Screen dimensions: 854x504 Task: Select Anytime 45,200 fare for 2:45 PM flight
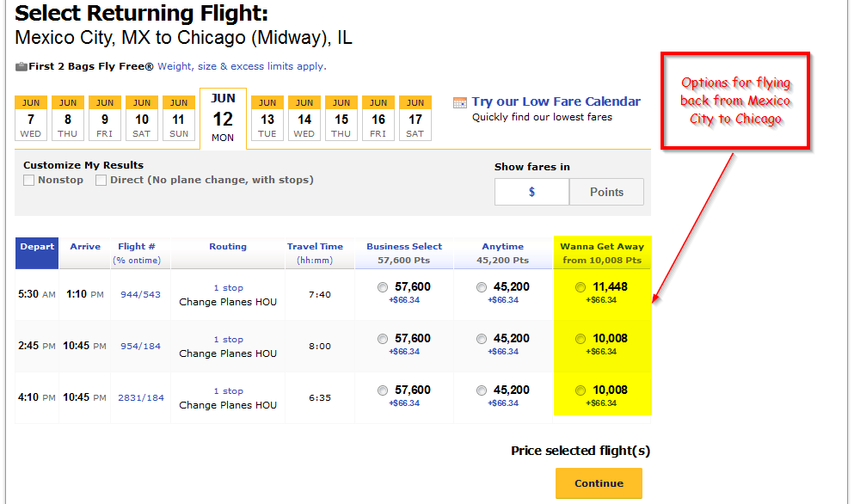pyautogui.click(x=482, y=339)
